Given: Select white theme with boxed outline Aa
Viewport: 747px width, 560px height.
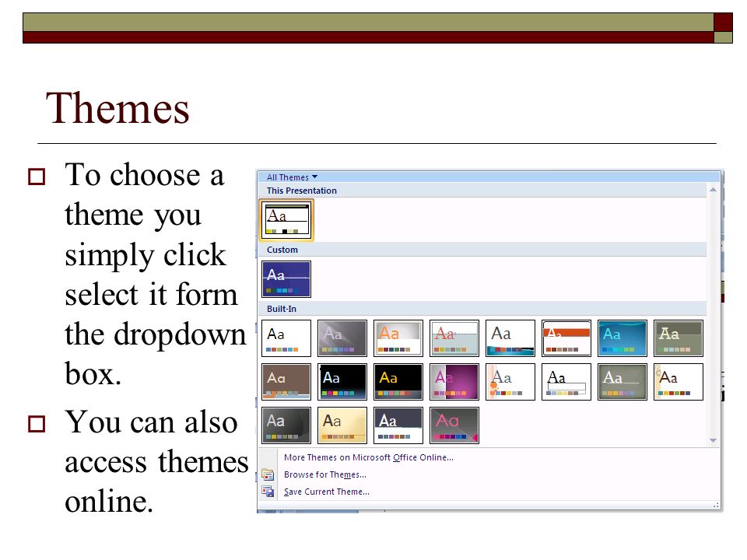Looking at the screenshot, I should click(x=566, y=382).
